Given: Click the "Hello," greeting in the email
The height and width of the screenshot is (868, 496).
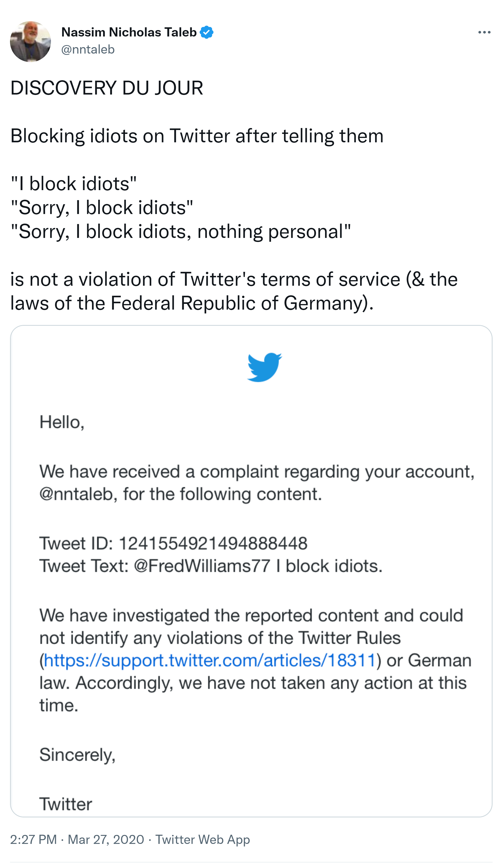Looking at the screenshot, I should pos(62,422).
